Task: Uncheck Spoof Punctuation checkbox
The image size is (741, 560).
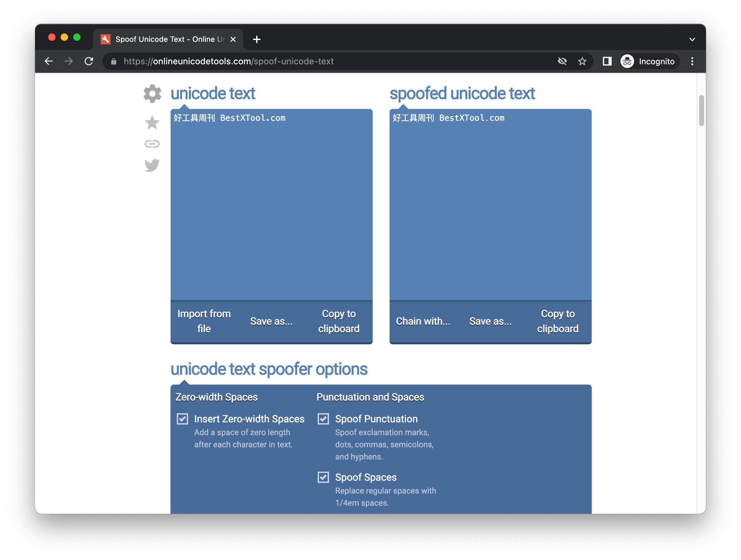Action: pos(323,419)
